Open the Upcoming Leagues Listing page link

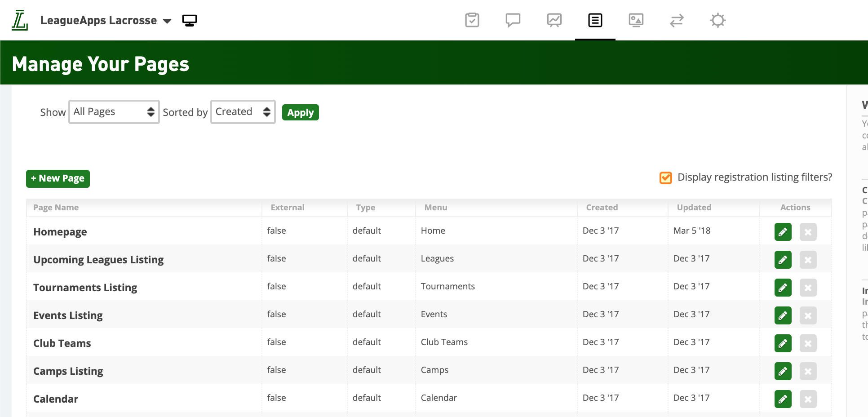[x=98, y=260]
